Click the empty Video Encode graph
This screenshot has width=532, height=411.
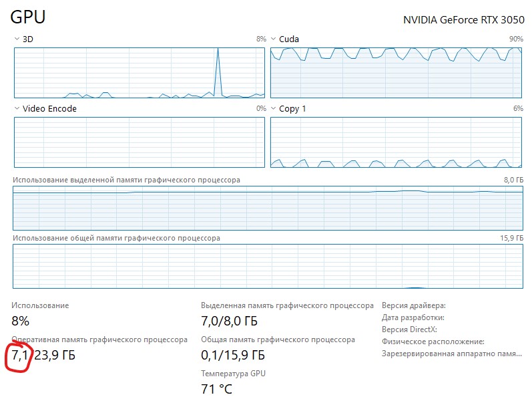[140, 142]
